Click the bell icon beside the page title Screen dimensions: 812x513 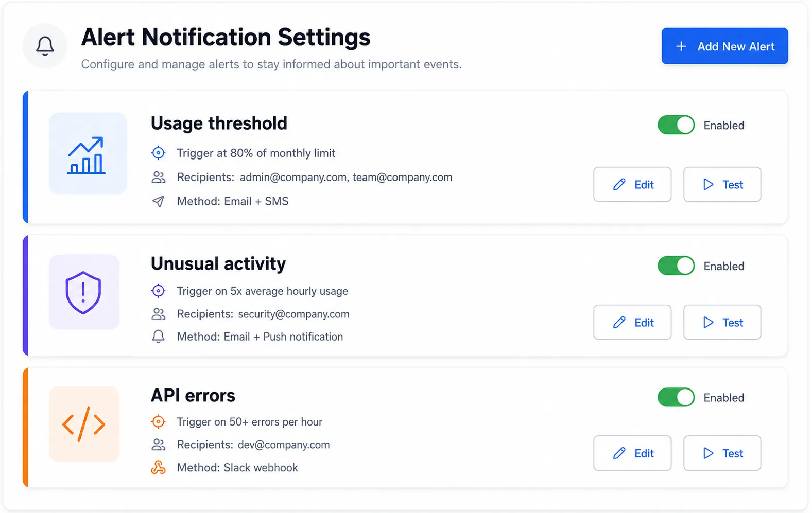point(45,46)
